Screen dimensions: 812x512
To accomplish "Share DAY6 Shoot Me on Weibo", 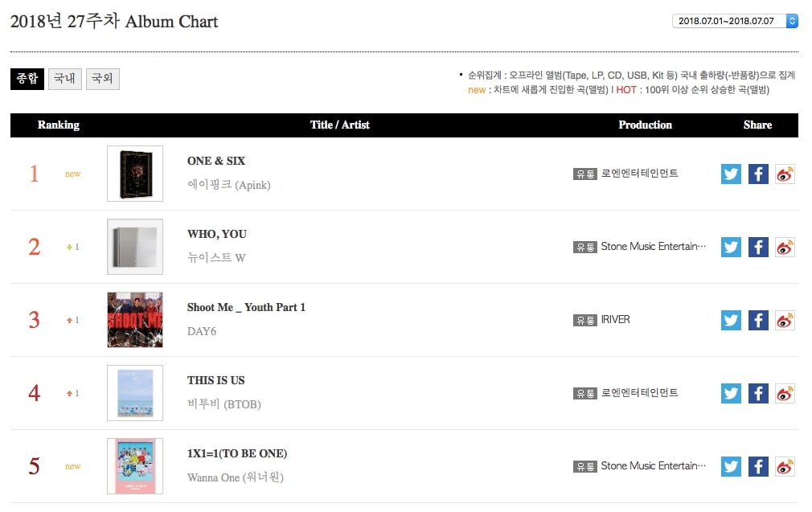I will (785, 320).
